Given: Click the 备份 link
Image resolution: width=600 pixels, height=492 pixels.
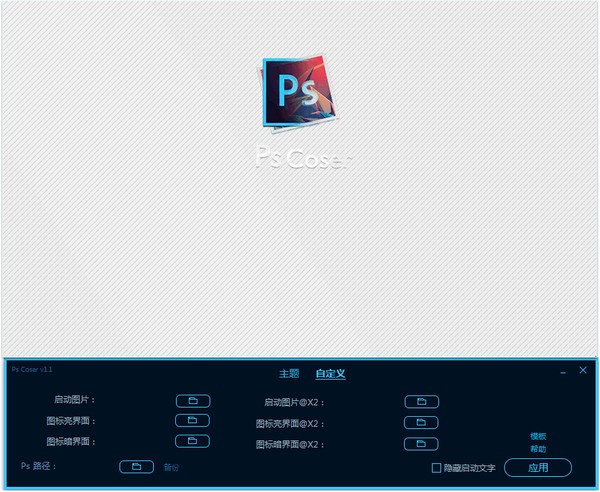Looking at the screenshot, I should (x=171, y=468).
